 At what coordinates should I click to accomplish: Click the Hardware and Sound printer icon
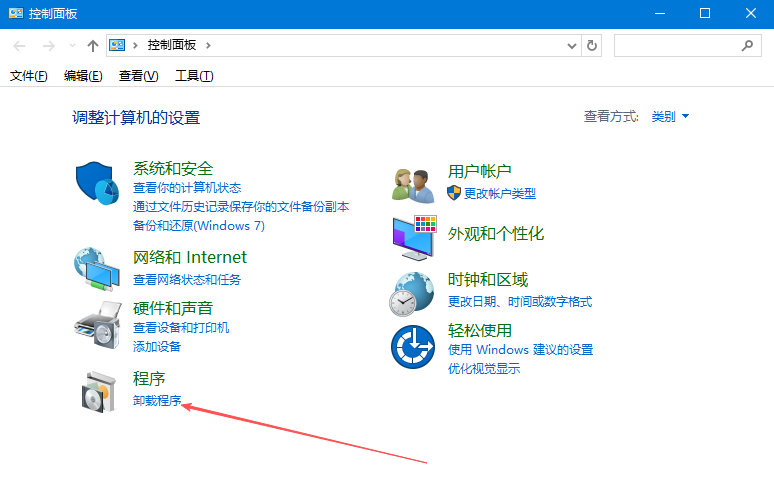pyautogui.click(x=98, y=321)
